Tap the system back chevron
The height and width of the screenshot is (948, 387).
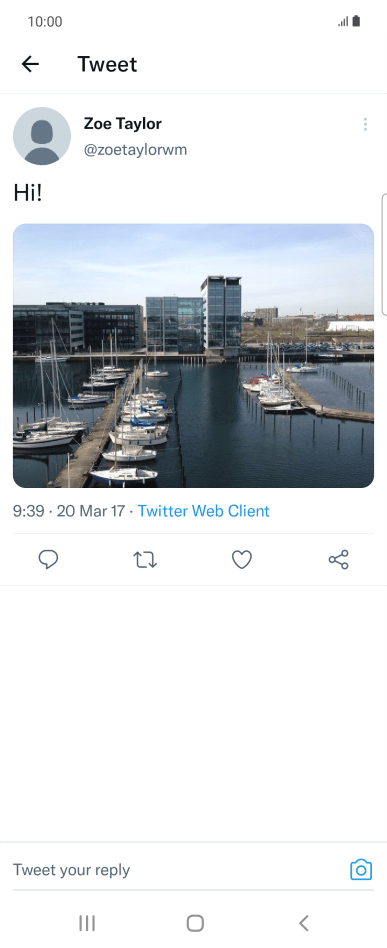click(x=304, y=923)
